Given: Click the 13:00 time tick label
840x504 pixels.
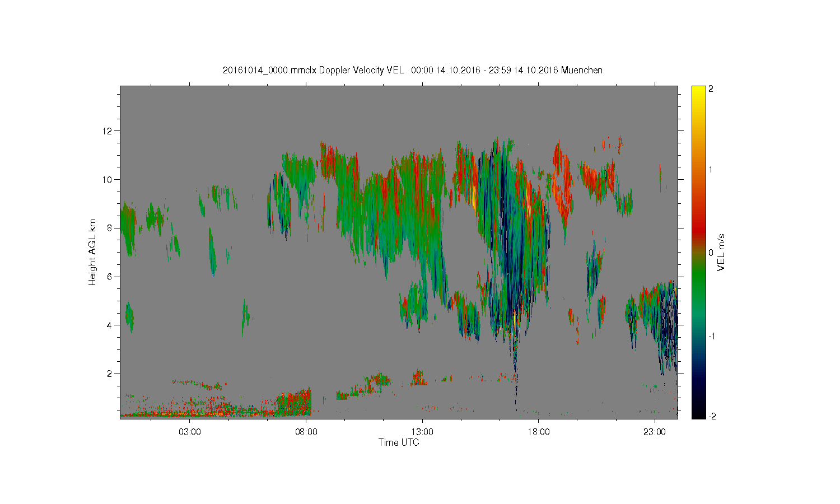Looking at the screenshot, I should coord(422,432).
